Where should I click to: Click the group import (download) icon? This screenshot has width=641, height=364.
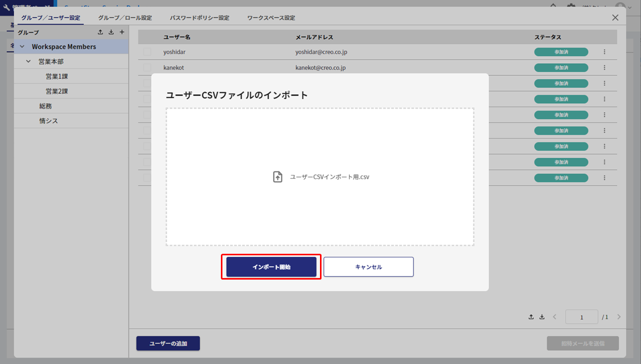[x=111, y=32]
